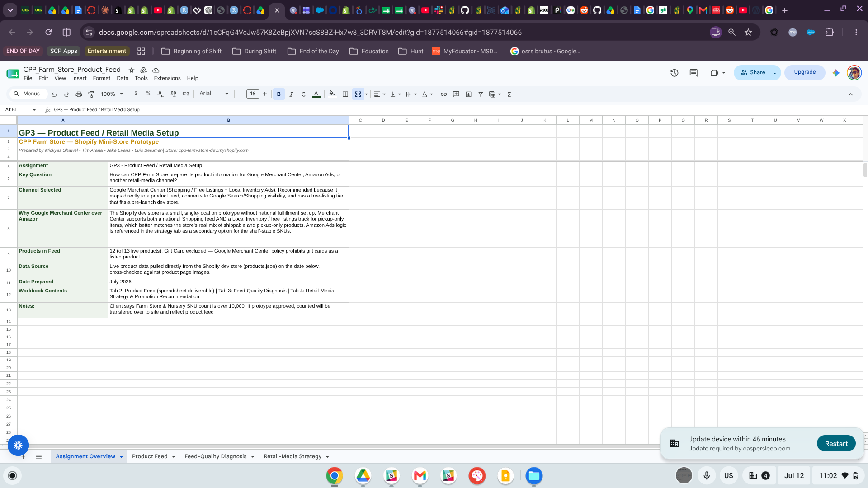Open version history clock icon
868x488 pixels.
pyautogui.click(x=675, y=73)
